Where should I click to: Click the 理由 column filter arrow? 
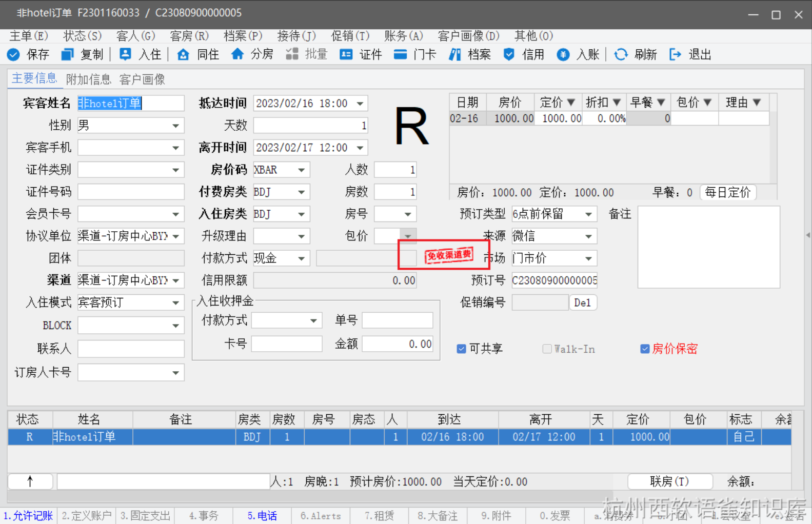pyautogui.click(x=757, y=103)
